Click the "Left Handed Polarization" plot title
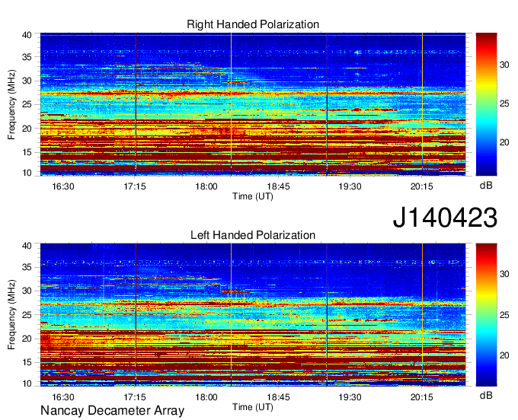 click(x=253, y=235)
